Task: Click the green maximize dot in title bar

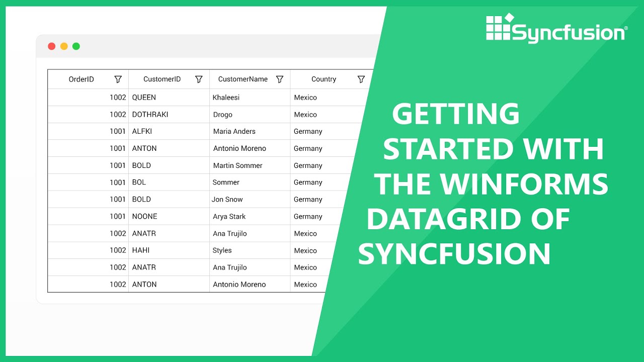Action: [x=76, y=46]
